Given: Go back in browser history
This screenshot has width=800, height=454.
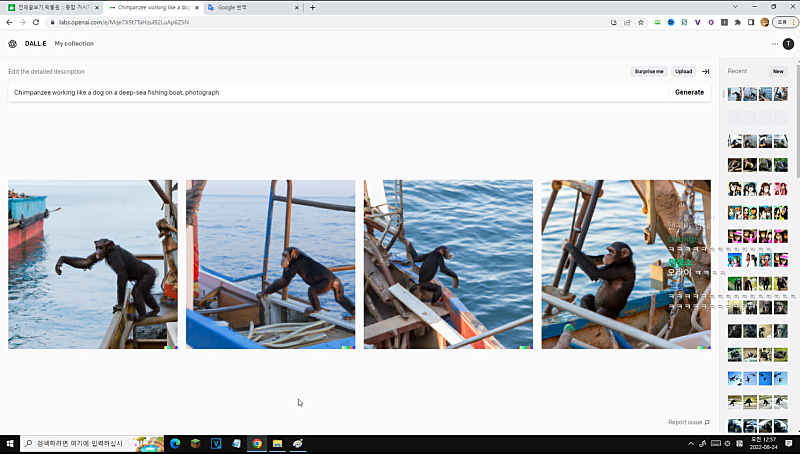Looking at the screenshot, I should pyautogui.click(x=9, y=22).
